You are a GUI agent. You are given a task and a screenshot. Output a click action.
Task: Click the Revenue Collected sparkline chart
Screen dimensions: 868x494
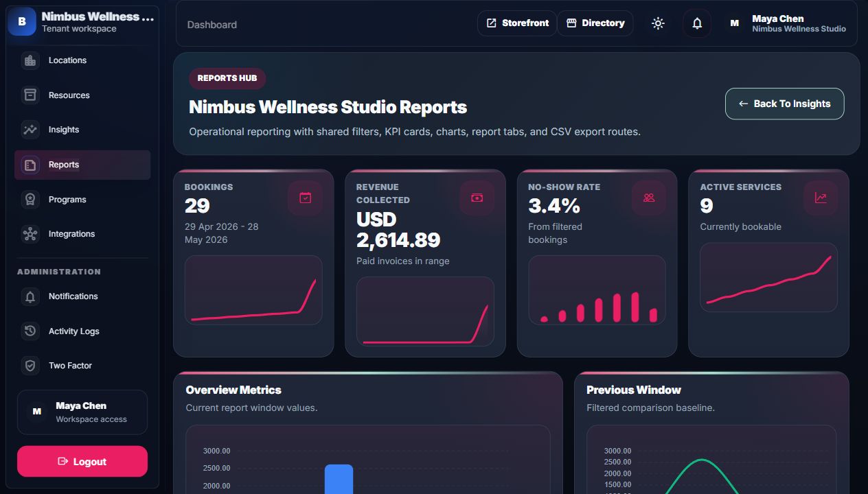pos(425,311)
